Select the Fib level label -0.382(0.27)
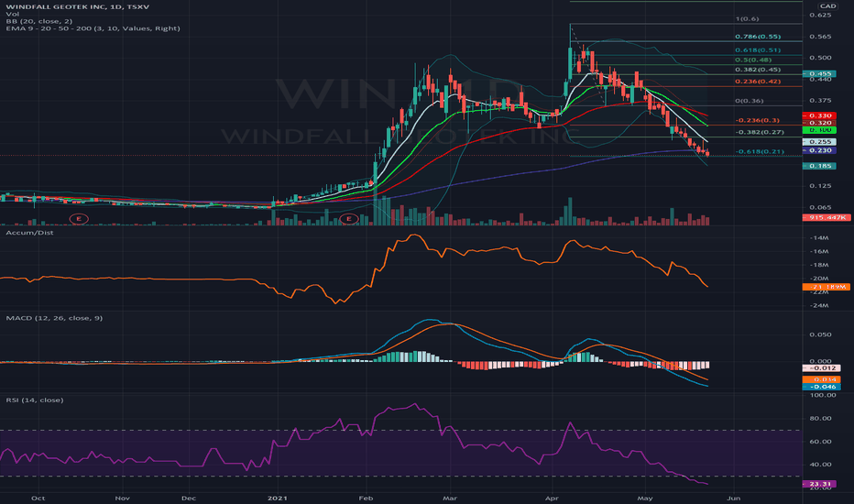This screenshot has width=854, height=504. click(760, 132)
